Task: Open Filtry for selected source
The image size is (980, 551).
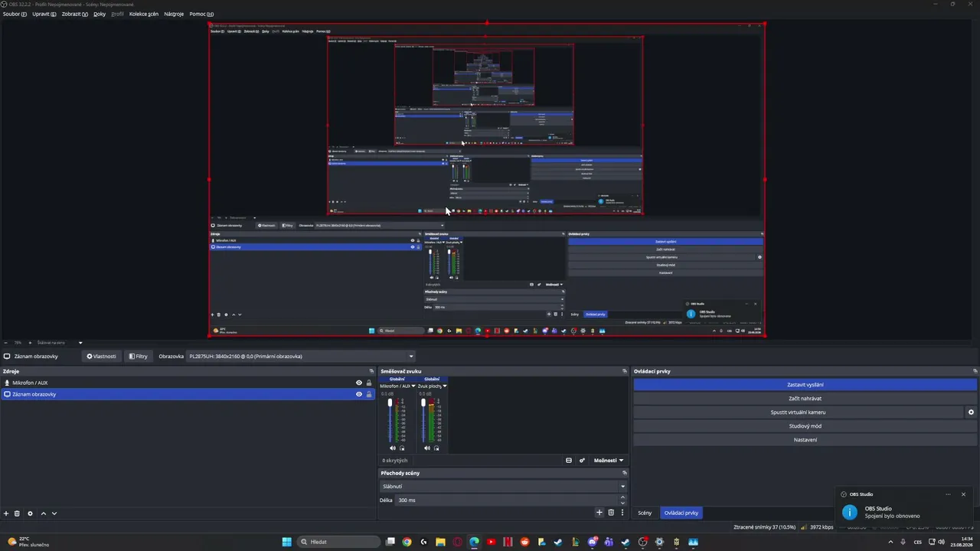Action: click(x=139, y=356)
